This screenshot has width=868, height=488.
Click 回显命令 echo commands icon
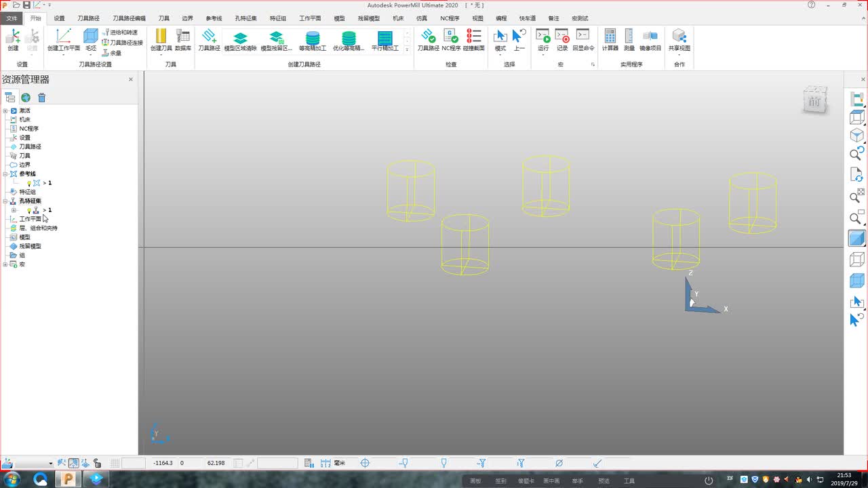point(583,40)
